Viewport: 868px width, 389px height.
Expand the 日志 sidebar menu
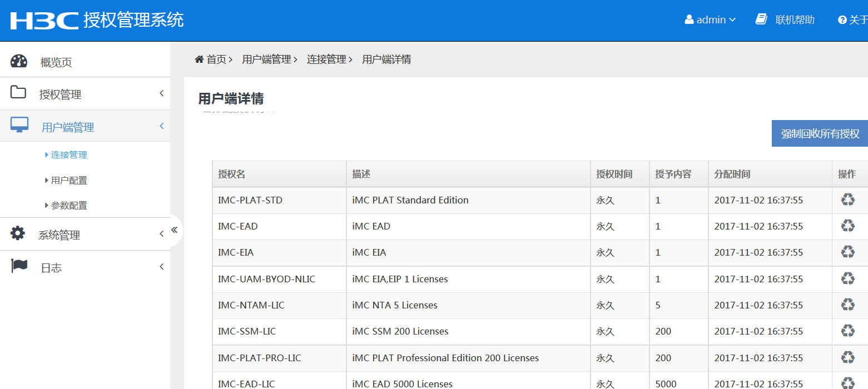[51, 268]
